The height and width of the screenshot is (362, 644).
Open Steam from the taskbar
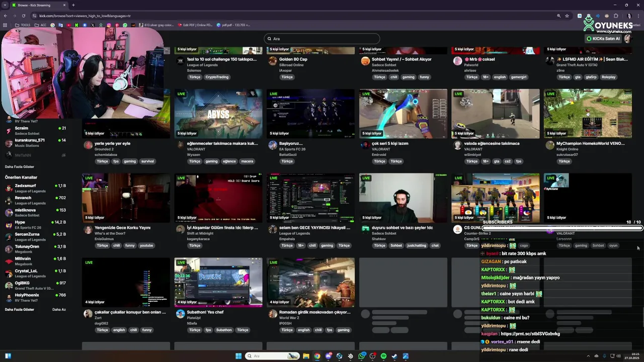[394, 356]
